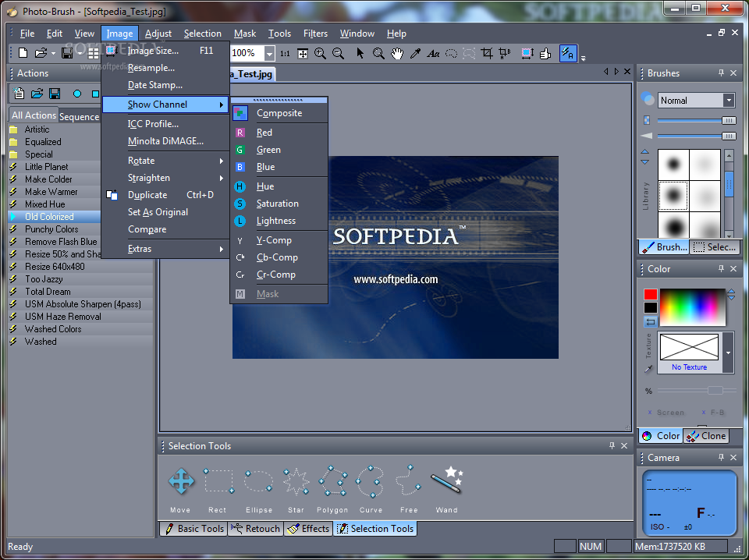Viewport: 749px width, 560px height.
Task: Choose the Star selection tool
Action: click(x=296, y=480)
